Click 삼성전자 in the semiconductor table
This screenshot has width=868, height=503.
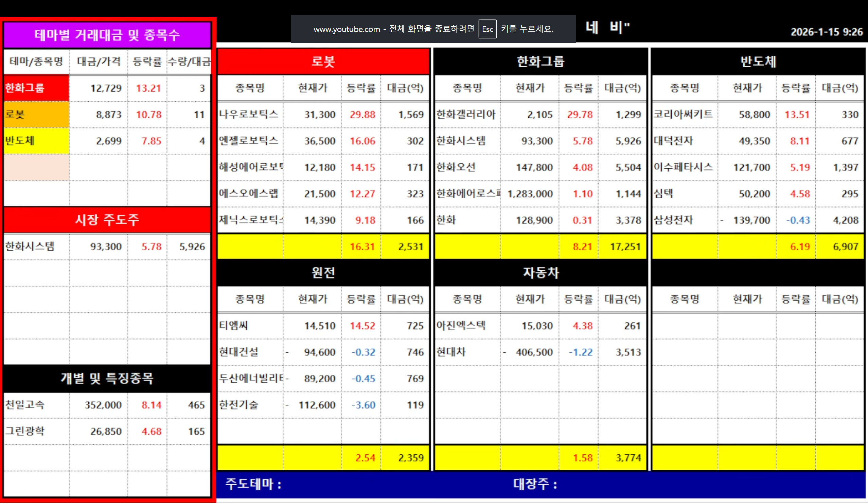tap(673, 220)
